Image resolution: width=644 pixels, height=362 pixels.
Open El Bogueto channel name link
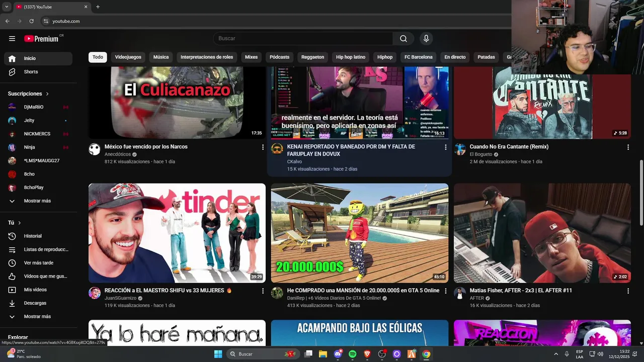click(480, 154)
